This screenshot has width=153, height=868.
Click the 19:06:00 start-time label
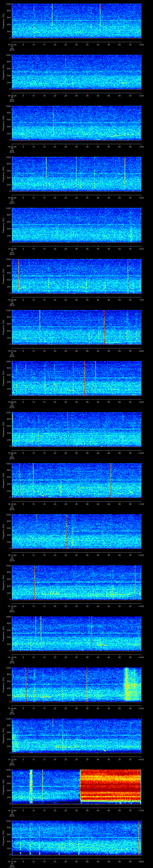point(12,300)
